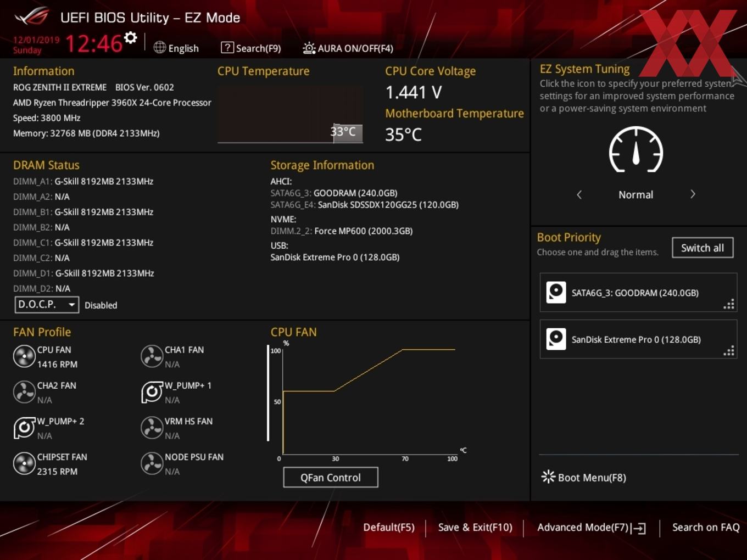Click the DIMM_A2: N/A row
The image size is (747, 560).
[x=41, y=197]
